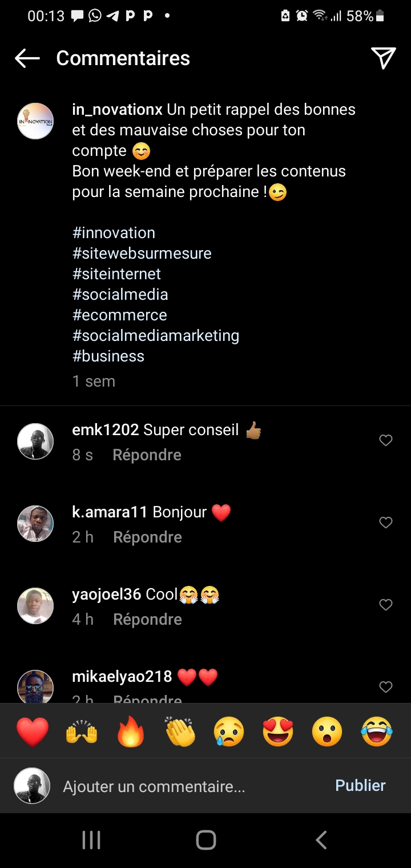The width and height of the screenshot is (411, 868).
Task: Open the #ecommerce hashtag link
Action: (x=119, y=315)
